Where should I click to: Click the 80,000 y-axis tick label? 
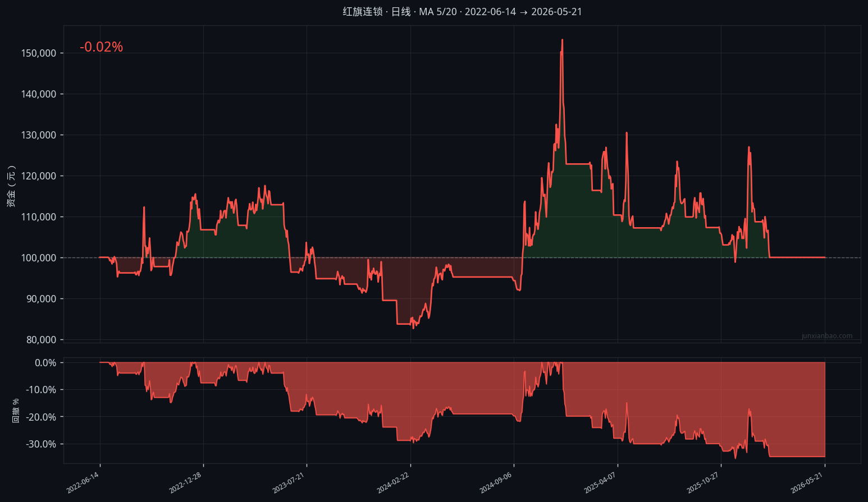pyautogui.click(x=42, y=340)
